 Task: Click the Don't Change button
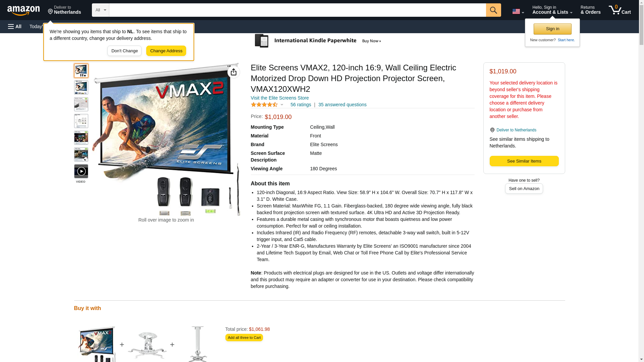[x=124, y=51]
